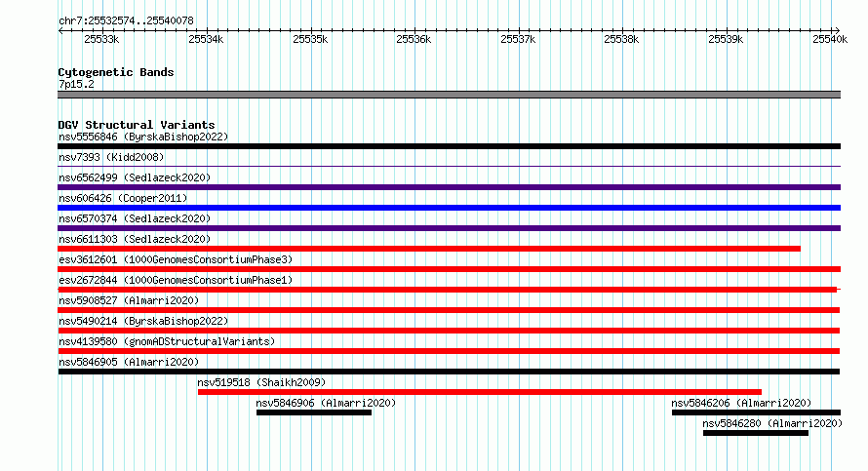Click nsv6562499 (Sedlazeck2020) label

[135, 177]
